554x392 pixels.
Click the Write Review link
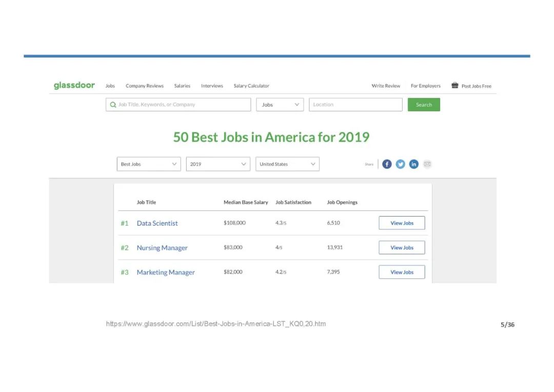pyautogui.click(x=386, y=86)
